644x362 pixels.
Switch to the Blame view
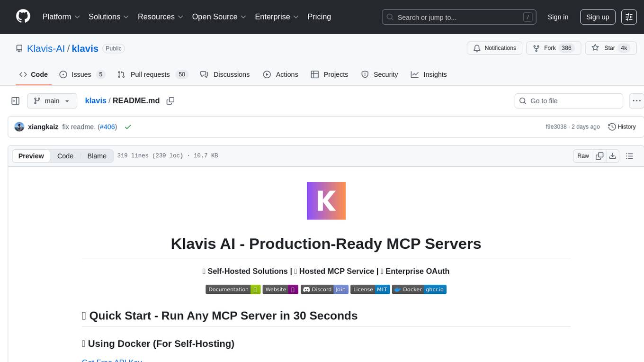coord(97,156)
